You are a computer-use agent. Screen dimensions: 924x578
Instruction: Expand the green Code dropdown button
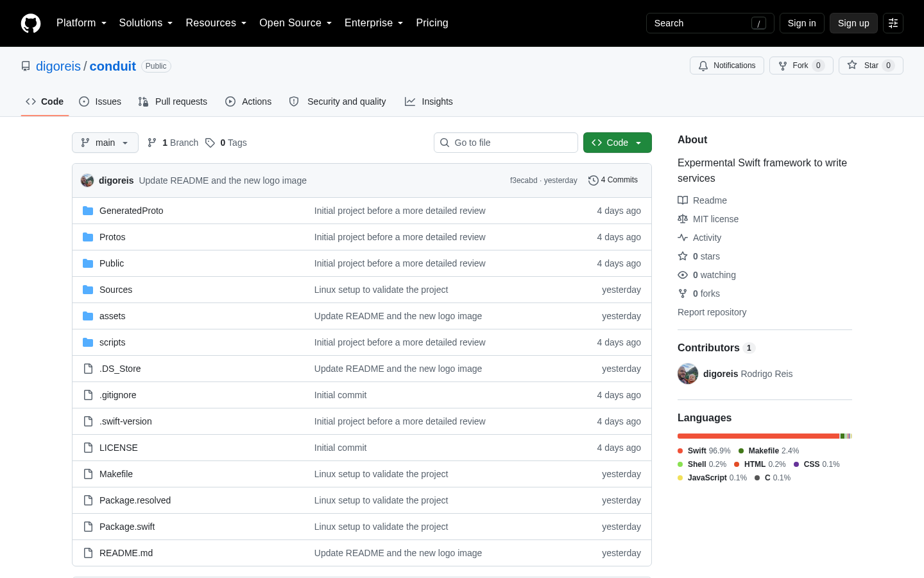point(617,143)
